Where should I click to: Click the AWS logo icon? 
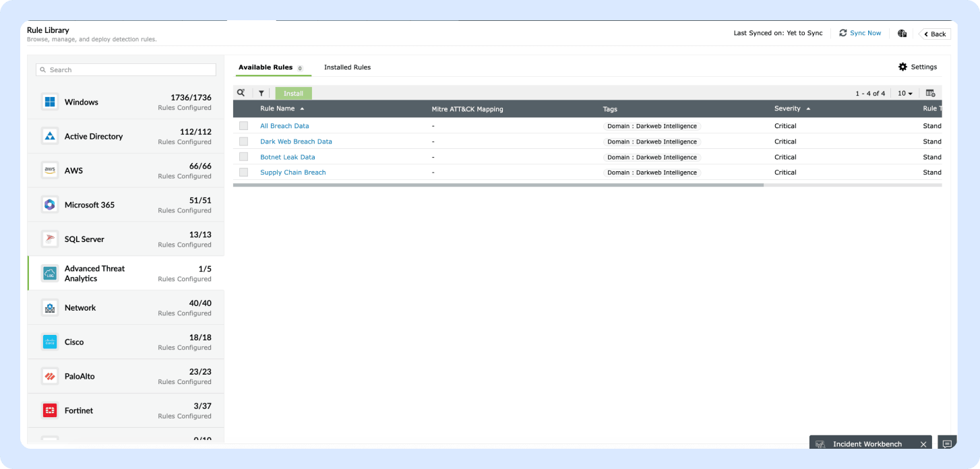[x=50, y=170]
